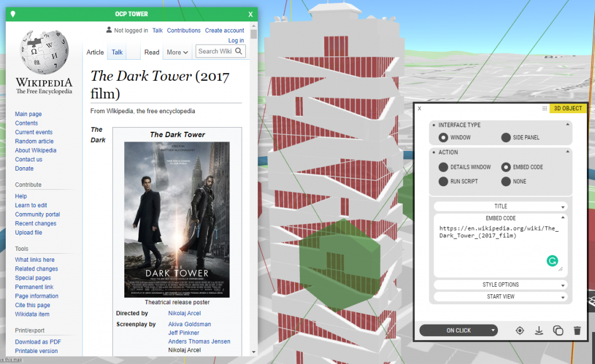Viewport: 595px width, 364px height.
Task: Select the EMBED CODE action radio
Action: pos(506,167)
